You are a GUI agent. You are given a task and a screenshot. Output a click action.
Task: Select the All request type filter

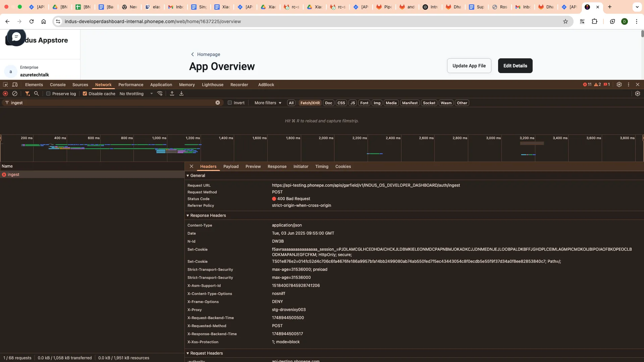(x=291, y=103)
